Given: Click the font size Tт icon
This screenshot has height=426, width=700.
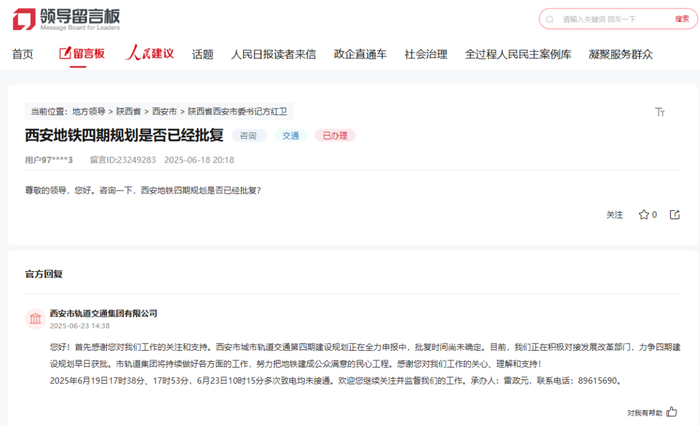Looking at the screenshot, I should tap(660, 112).
